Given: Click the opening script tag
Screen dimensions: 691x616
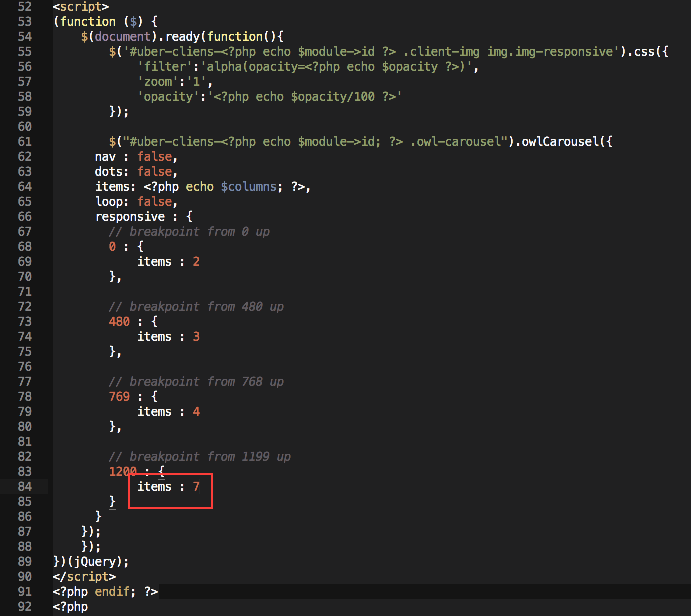Looking at the screenshot, I should [81, 7].
